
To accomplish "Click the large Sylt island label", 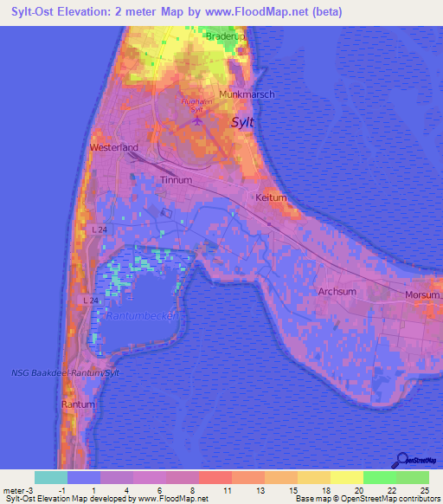I will point(242,122).
